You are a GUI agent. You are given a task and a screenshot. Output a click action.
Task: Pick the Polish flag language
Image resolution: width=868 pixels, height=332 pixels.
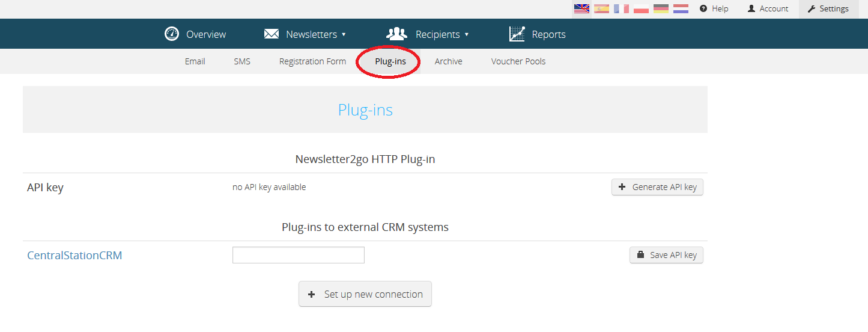pos(641,8)
